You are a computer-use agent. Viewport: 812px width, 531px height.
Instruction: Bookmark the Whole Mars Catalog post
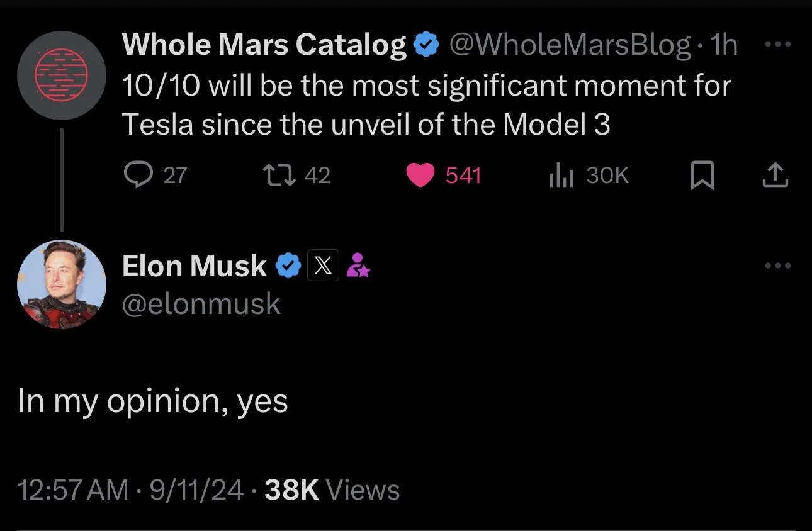click(x=702, y=176)
